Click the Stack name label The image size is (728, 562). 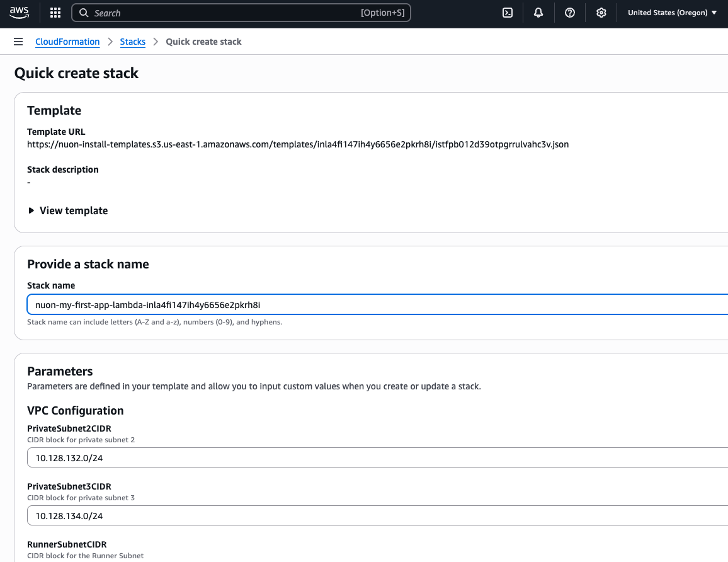51,285
